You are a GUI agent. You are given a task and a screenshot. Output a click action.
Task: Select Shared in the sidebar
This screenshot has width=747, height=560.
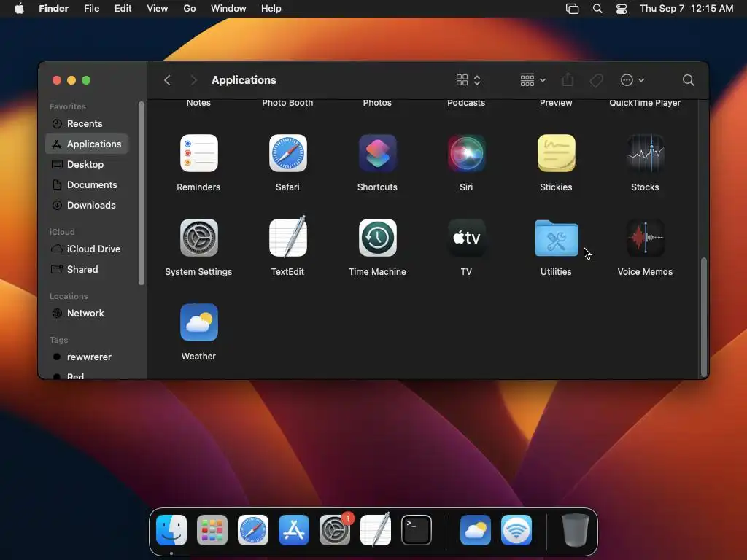88,270
